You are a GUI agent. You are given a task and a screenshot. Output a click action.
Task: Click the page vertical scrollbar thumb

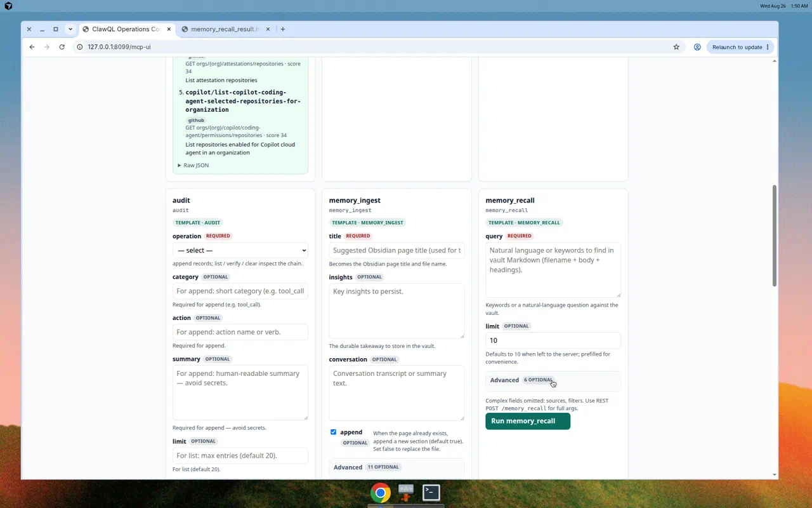[x=775, y=236]
